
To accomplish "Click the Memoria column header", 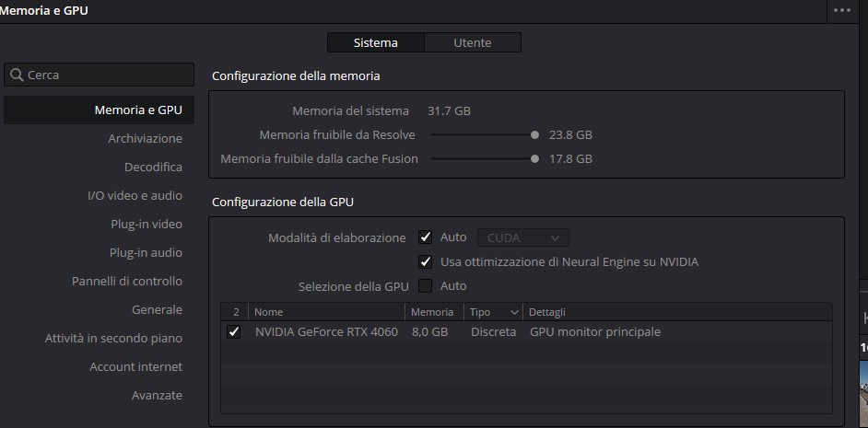I will pyautogui.click(x=434, y=312).
